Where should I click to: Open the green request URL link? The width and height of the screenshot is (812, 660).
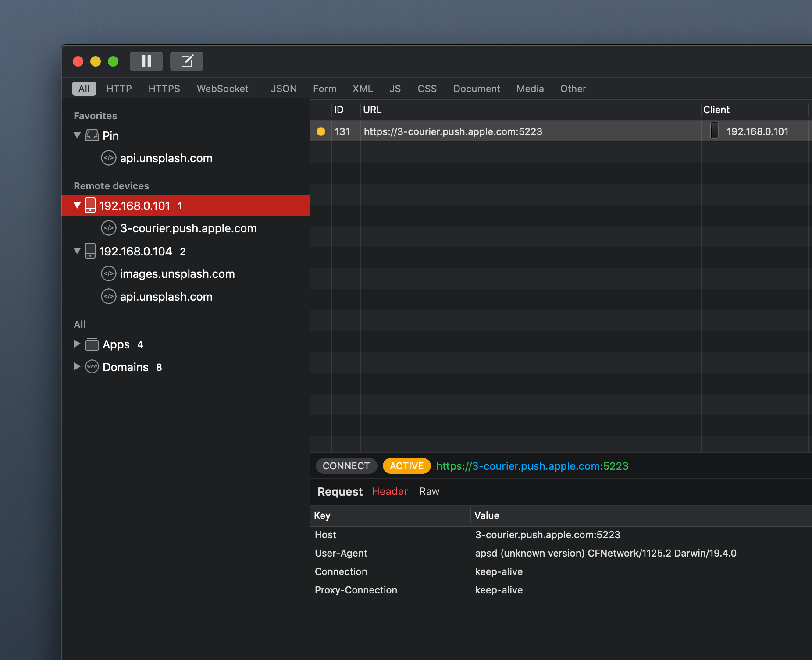point(532,466)
